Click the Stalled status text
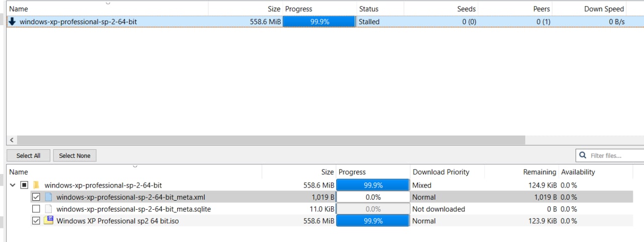 [369, 22]
